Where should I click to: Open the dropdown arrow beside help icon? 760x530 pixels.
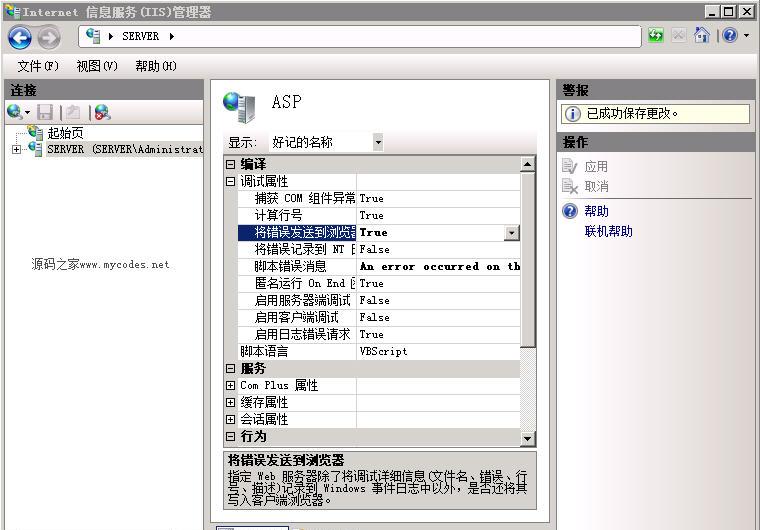click(x=746, y=35)
